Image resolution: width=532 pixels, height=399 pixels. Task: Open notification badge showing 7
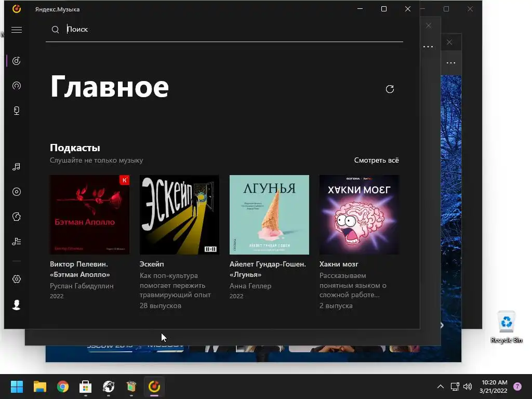[x=517, y=387]
